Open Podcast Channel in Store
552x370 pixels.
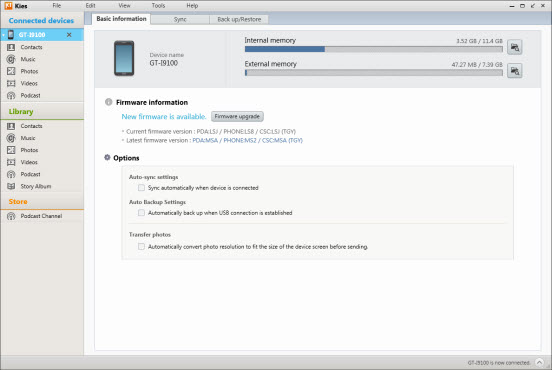[x=41, y=216]
